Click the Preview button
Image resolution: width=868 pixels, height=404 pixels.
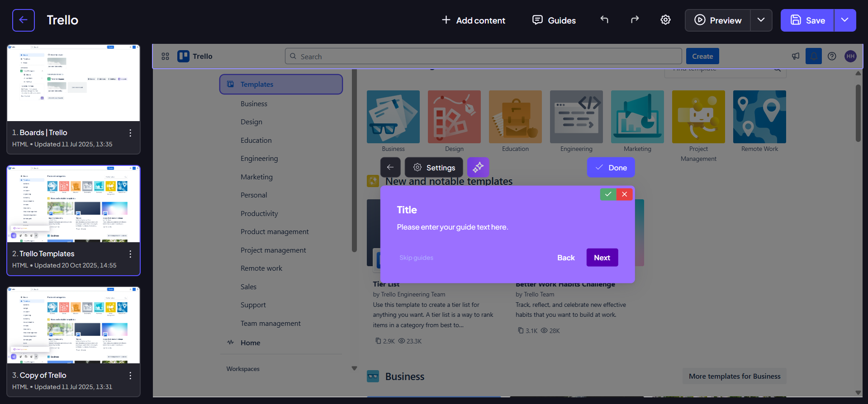coord(718,20)
